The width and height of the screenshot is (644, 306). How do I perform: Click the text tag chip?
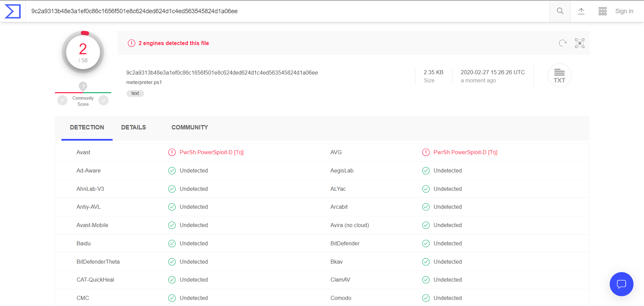point(135,93)
